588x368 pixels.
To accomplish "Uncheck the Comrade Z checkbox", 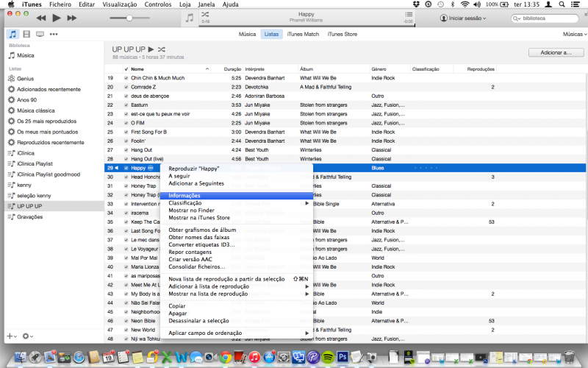I will (126, 87).
